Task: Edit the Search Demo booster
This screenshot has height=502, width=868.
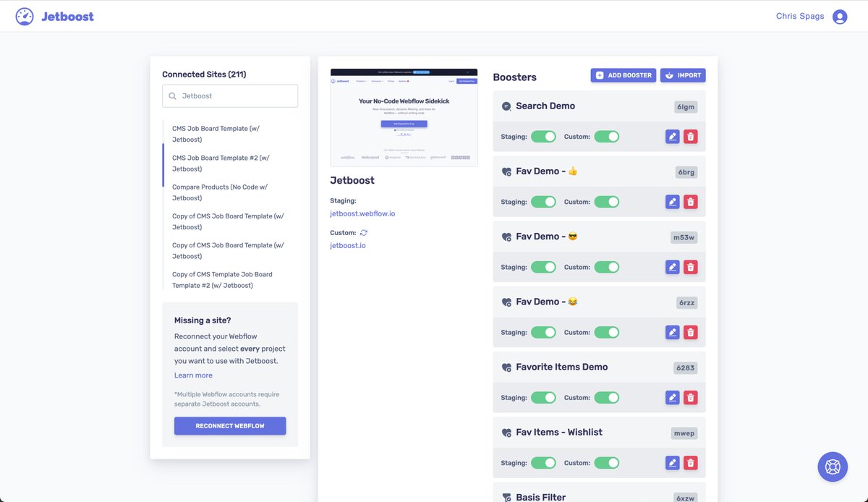Action: click(672, 136)
